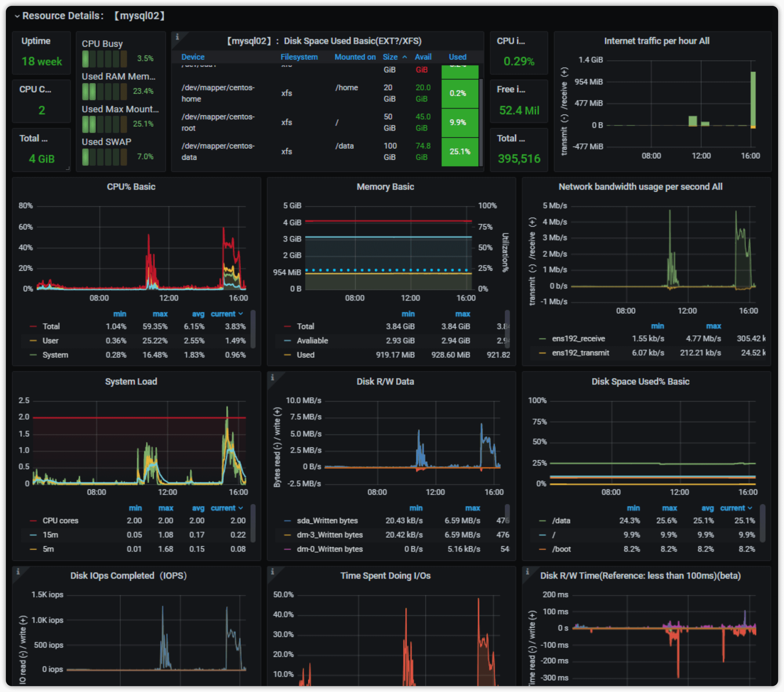Click the Used RAM Mem bar gauge
784x692 pixels.
(x=104, y=91)
